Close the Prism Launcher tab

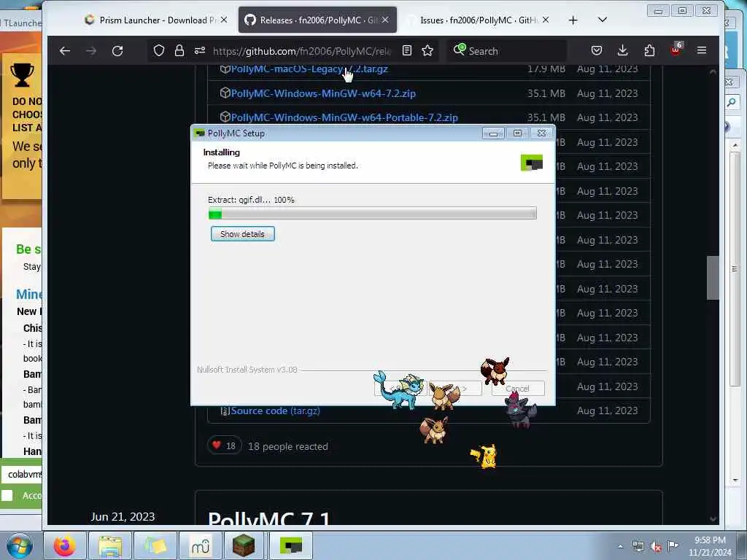[224, 20]
